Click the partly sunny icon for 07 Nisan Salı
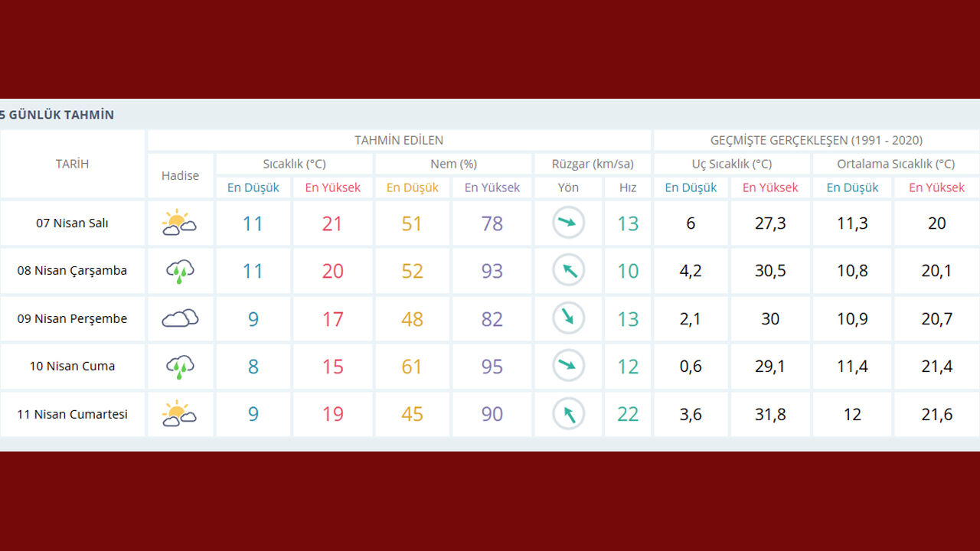Viewport: 980px width, 551px height. tap(179, 223)
